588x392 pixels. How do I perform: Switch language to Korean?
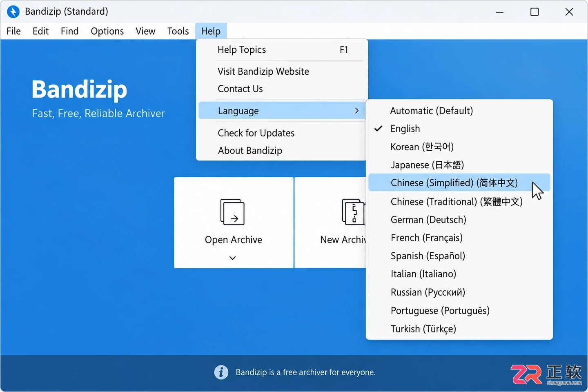coord(459,147)
